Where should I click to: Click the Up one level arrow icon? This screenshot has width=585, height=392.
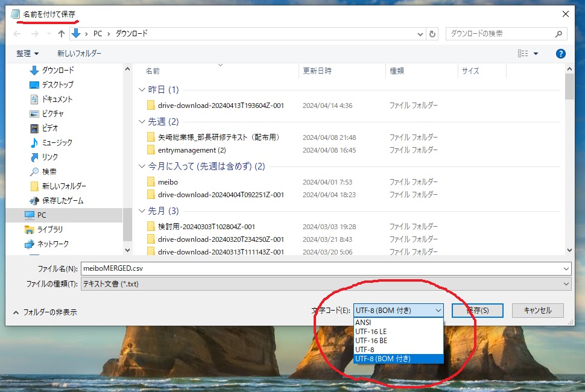61,34
